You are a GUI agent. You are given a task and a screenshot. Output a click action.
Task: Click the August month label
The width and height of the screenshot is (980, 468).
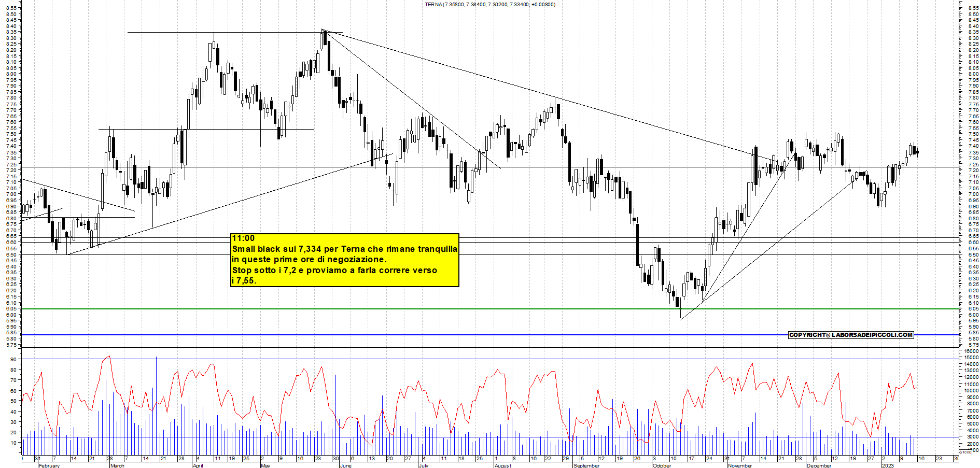pos(502,465)
